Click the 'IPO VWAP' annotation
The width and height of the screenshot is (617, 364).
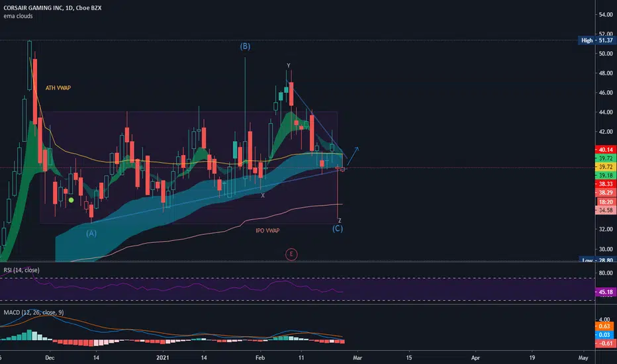(267, 230)
